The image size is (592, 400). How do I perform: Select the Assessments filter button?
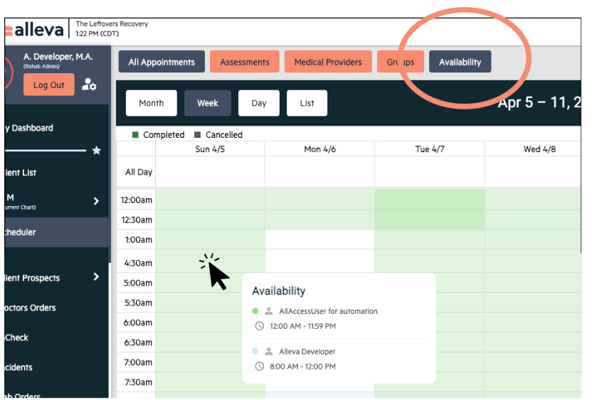point(245,62)
